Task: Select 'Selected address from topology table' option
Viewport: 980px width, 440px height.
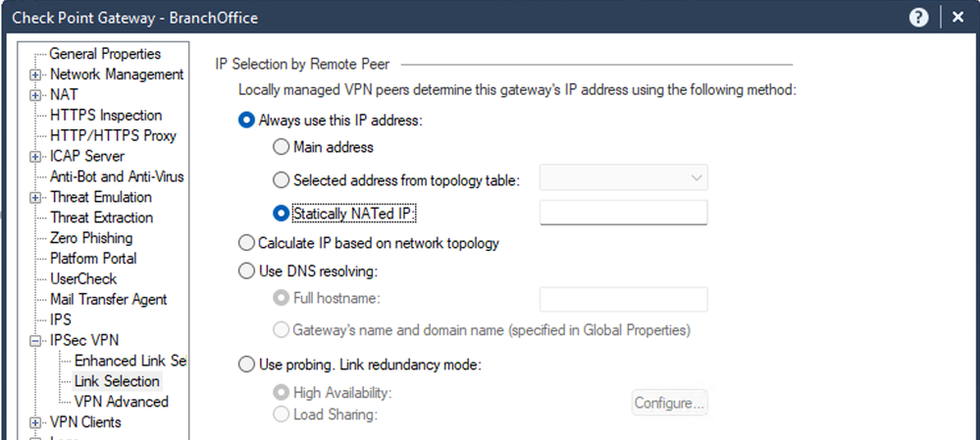Action: [x=281, y=180]
